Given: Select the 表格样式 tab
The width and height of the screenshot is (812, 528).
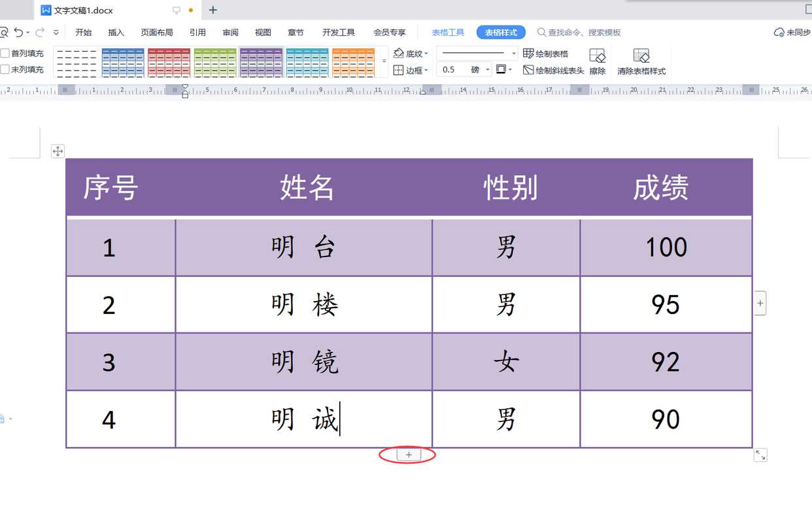Looking at the screenshot, I should coord(501,32).
